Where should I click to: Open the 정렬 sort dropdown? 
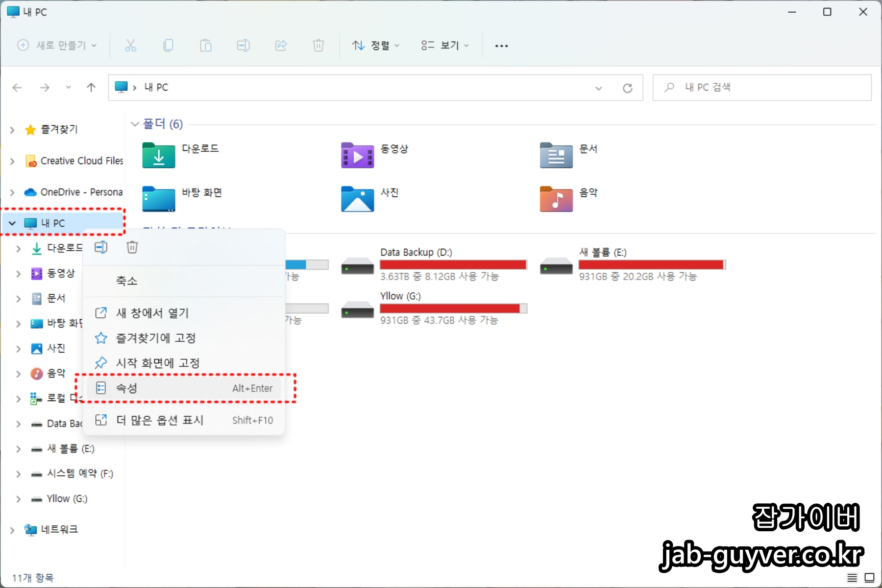click(x=376, y=46)
